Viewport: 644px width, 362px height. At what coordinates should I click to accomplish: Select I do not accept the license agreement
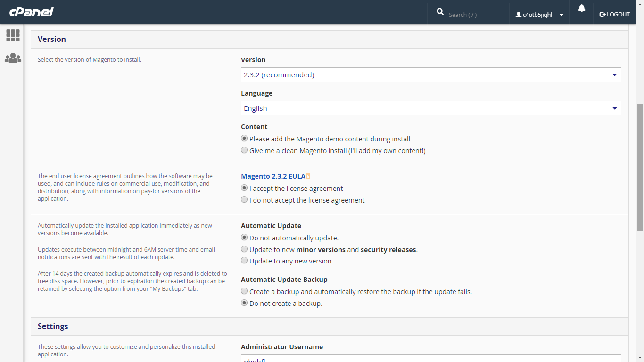coord(244,199)
